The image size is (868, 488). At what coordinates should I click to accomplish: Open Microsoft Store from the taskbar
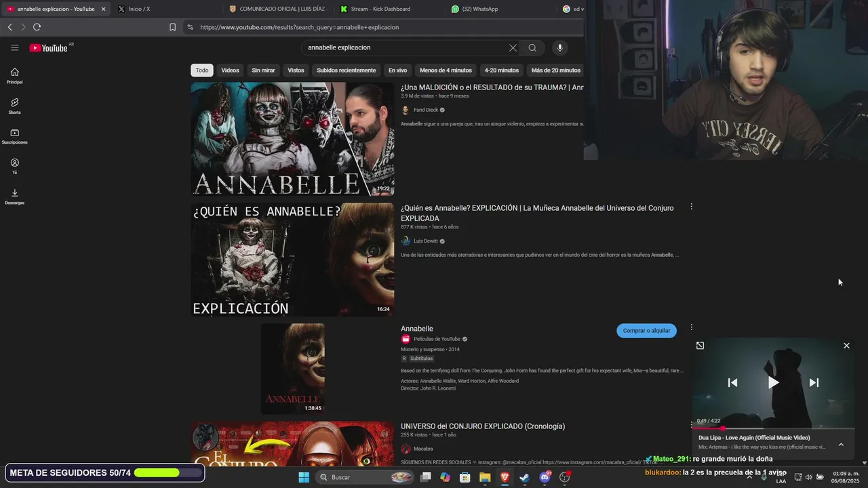point(465,477)
